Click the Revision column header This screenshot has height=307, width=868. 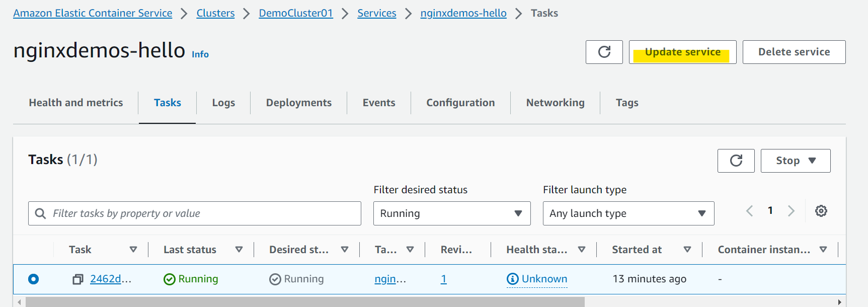pyautogui.click(x=456, y=250)
